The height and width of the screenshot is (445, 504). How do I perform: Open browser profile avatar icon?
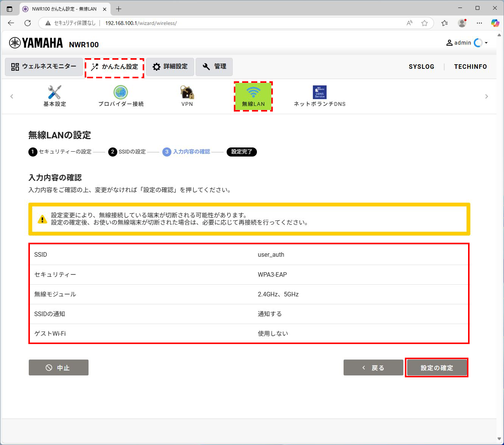pos(462,23)
